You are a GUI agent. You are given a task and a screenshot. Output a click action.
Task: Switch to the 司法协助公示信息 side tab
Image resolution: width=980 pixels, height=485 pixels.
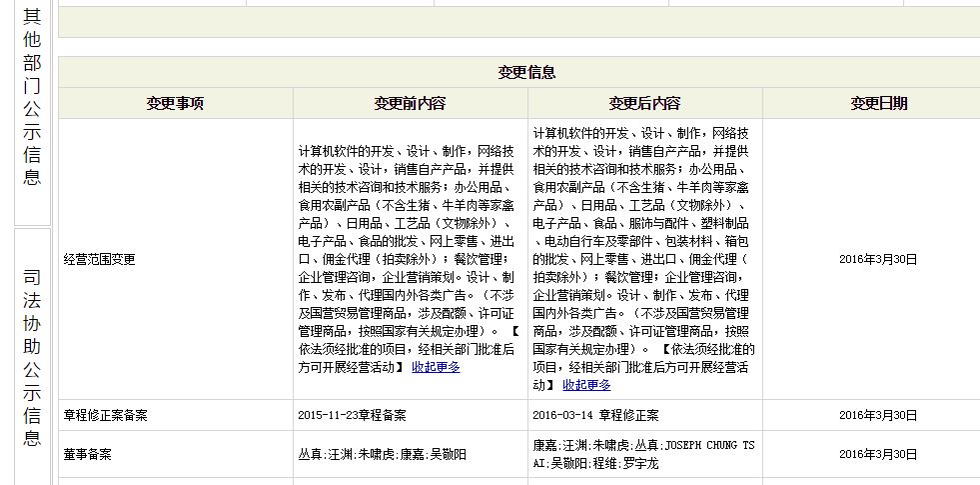tap(31, 358)
